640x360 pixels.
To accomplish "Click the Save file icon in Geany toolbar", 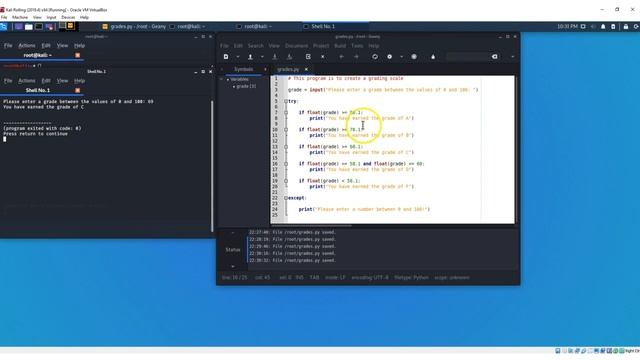I will 275,57.
